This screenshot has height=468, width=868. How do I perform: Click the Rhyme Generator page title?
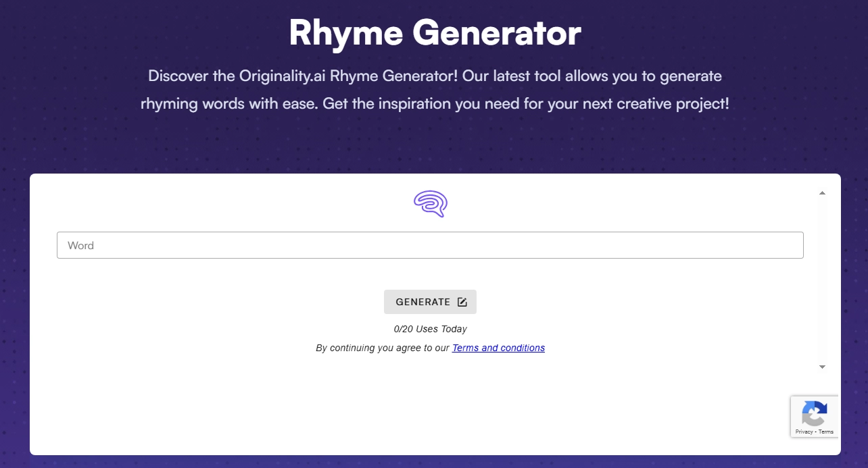tap(434, 32)
